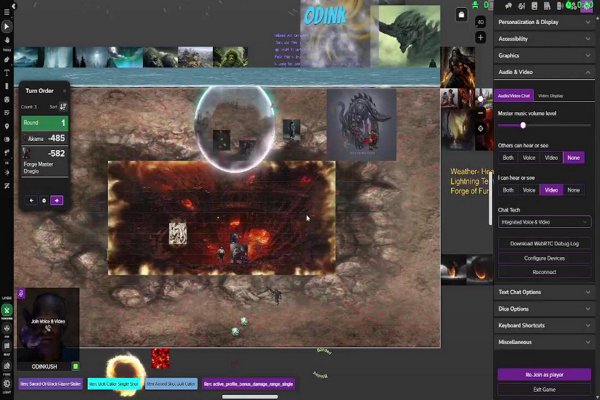Click the Configure Devices button
This screenshot has height=400, width=600.
click(544, 257)
